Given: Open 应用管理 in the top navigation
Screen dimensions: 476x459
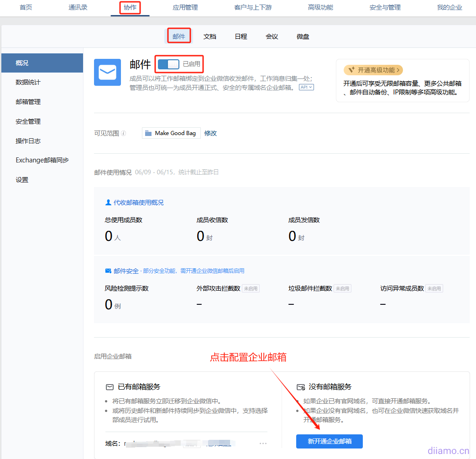Looking at the screenshot, I should pos(185,8).
